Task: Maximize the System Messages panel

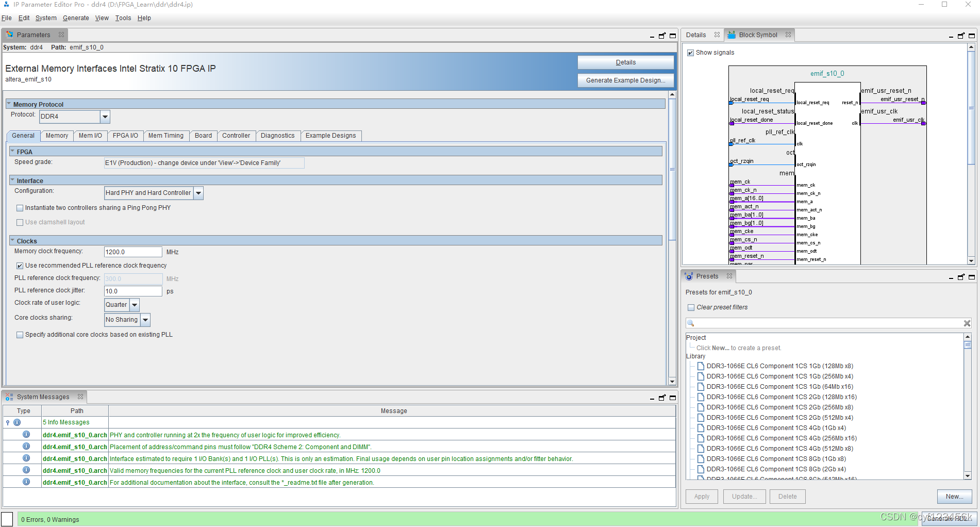Action: point(673,398)
